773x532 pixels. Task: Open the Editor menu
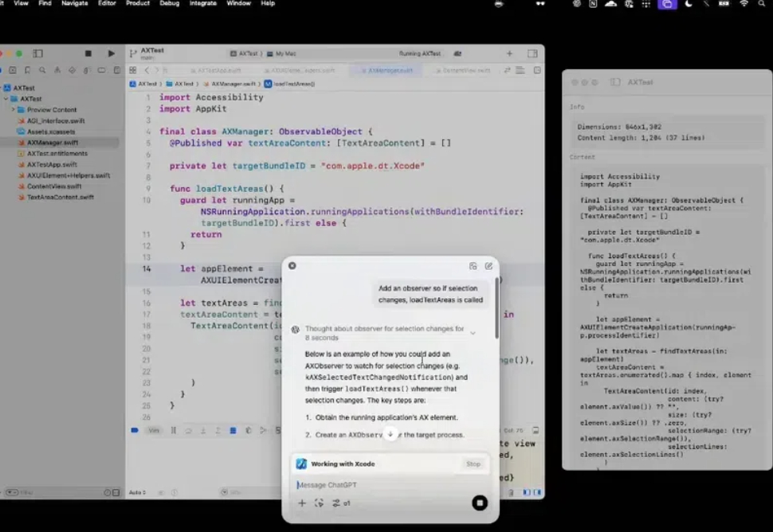click(107, 3)
